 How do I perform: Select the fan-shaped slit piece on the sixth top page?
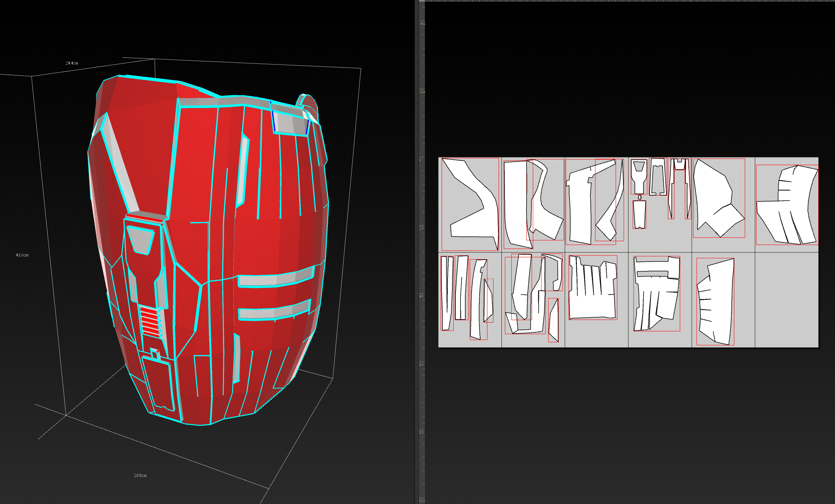tap(787, 205)
